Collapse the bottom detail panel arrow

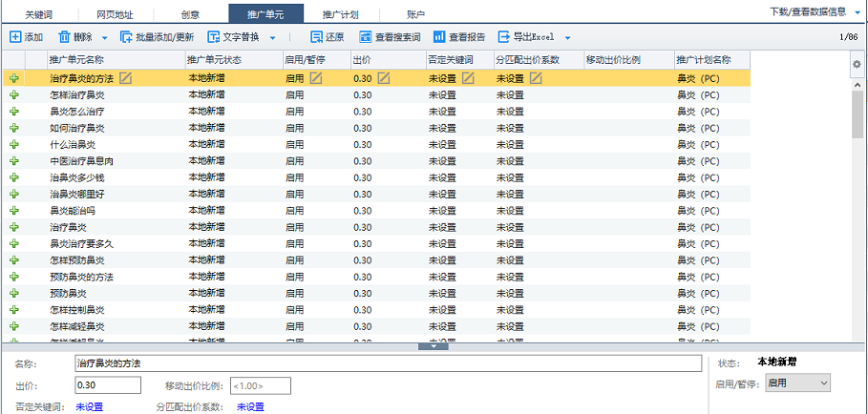coord(434,346)
